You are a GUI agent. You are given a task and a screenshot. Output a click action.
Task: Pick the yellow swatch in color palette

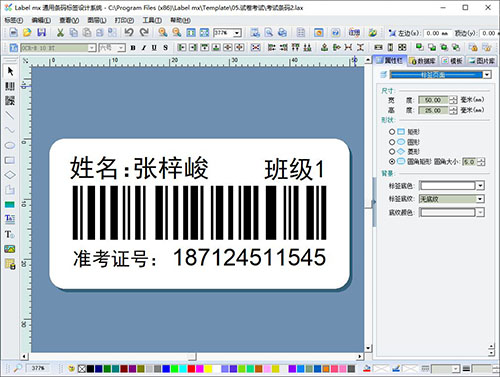click(x=208, y=369)
